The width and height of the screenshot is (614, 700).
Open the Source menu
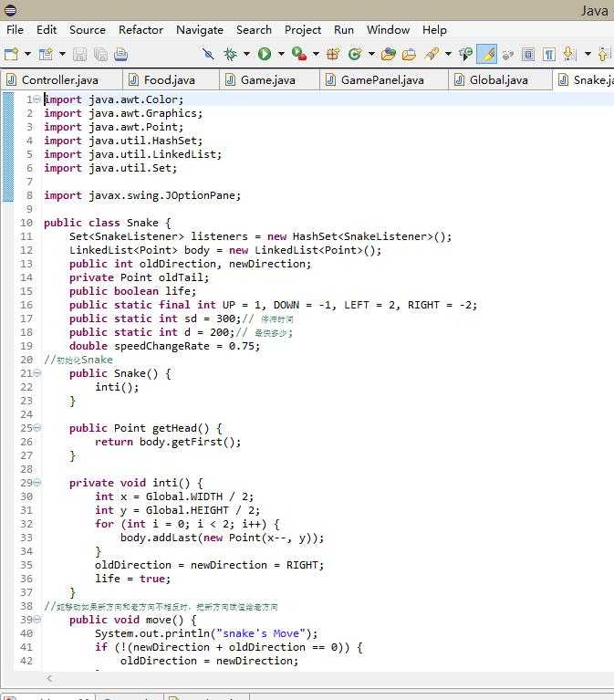88,30
